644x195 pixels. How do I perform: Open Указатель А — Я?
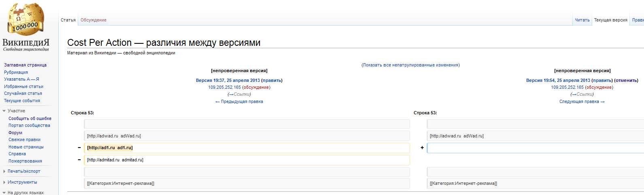pyautogui.click(x=21, y=79)
